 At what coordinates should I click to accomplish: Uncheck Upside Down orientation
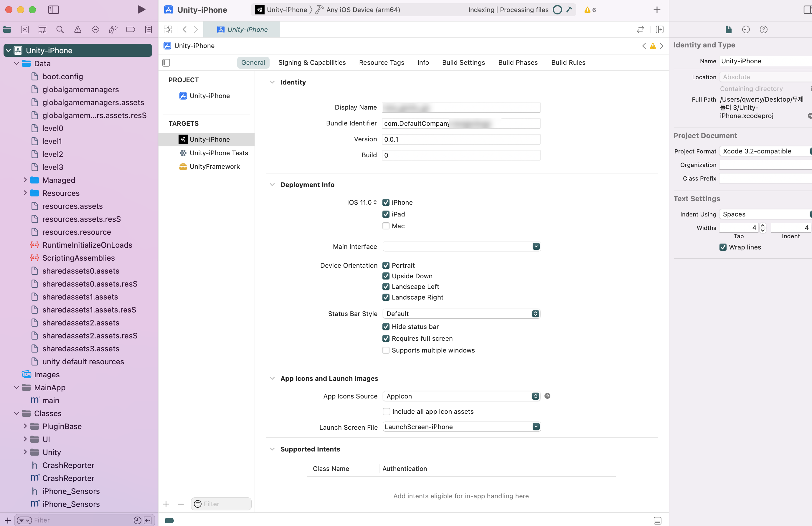pos(386,276)
